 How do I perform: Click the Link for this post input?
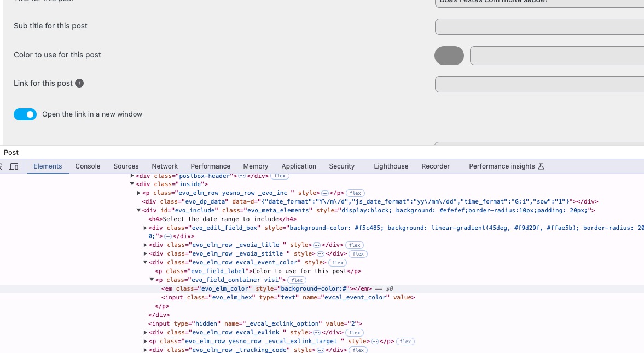point(539,84)
